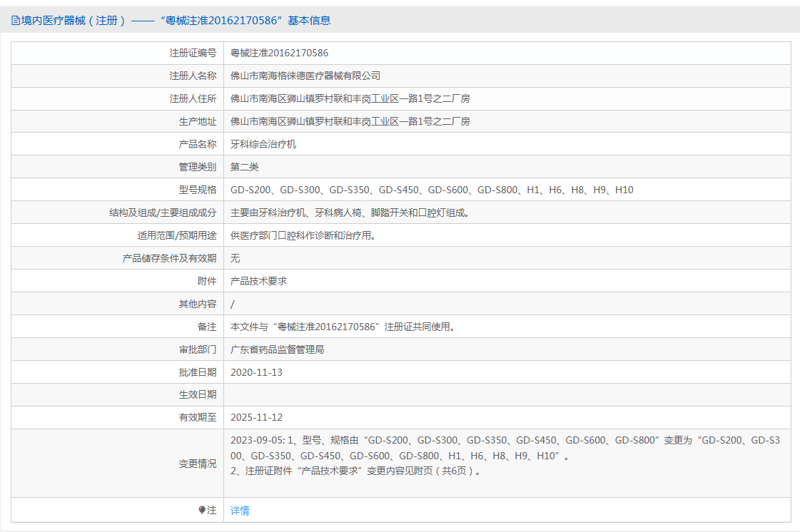Click the value 产品技术要求 in 附件 row

(258, 281)
